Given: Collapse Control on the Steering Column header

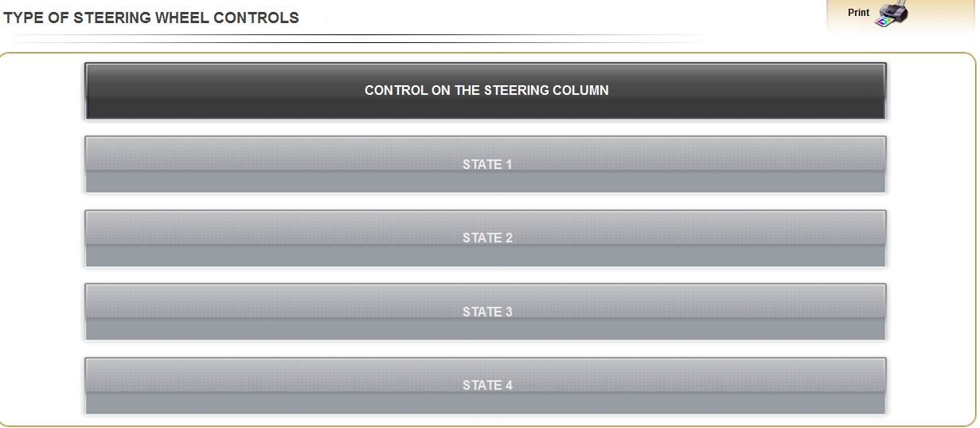Looking at the screenshot, I should (x=486, y=91).
